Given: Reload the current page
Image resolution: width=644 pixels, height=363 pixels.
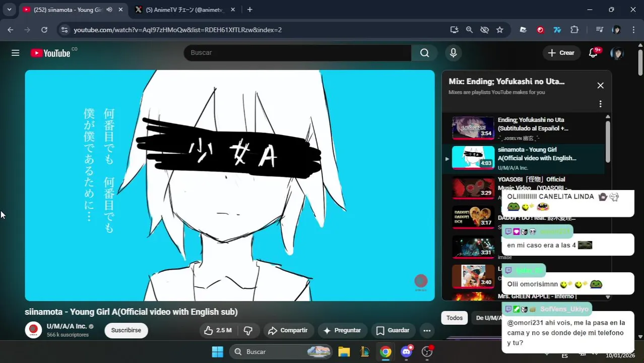Looking at the screenshot, I should [44, 30].
